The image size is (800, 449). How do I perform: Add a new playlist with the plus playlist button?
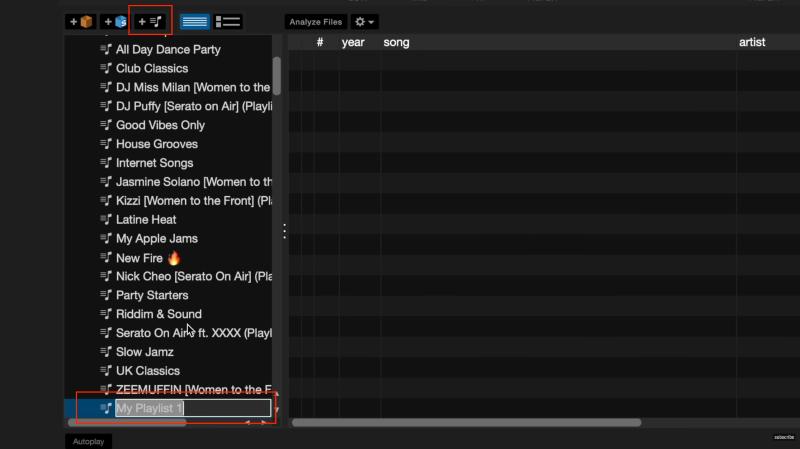(151, 22)
